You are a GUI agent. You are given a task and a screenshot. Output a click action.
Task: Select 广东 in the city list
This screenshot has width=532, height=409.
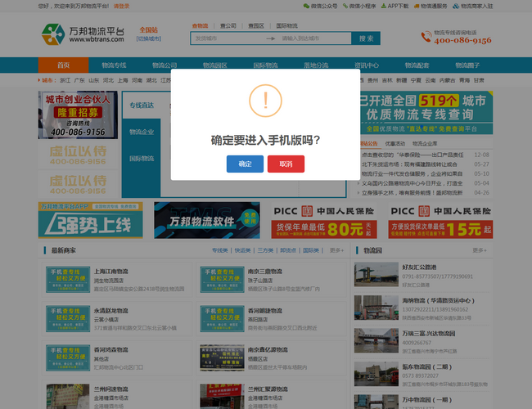[x=79, y=80]
